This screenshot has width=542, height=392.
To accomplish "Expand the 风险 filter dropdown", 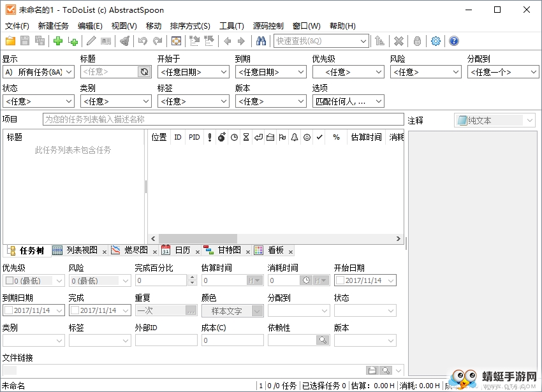I will coord(426,72).
